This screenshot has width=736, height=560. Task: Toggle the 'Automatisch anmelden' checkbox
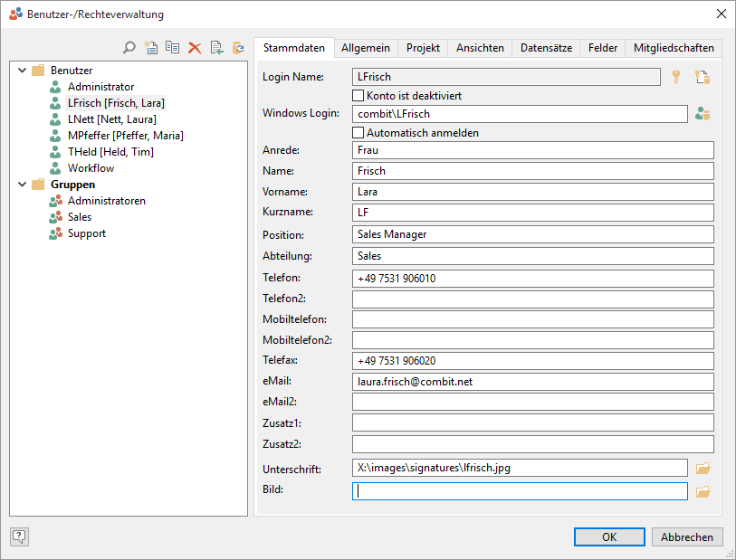[358, 133]
